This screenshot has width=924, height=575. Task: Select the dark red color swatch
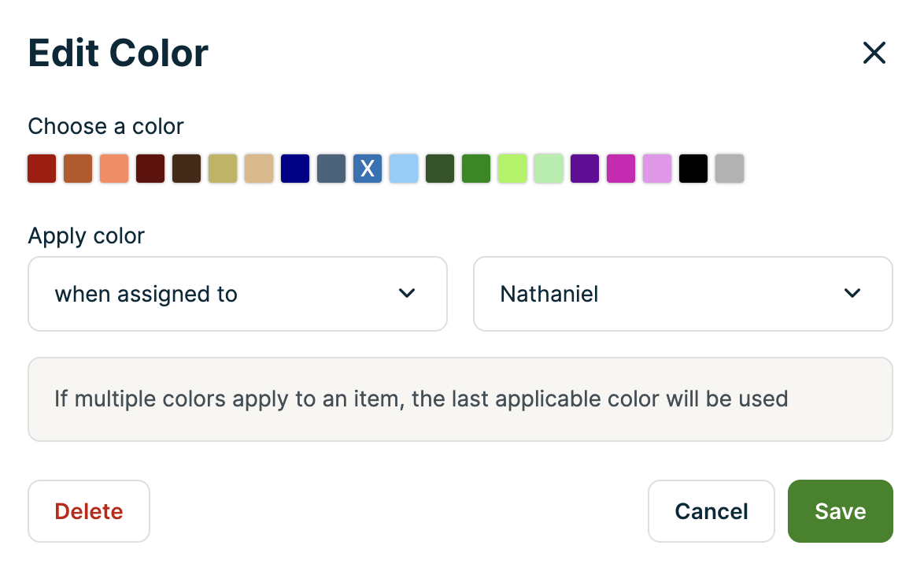pos(42,168)
